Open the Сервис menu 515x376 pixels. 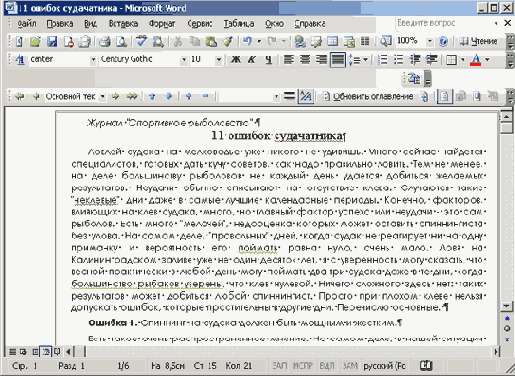(x=200, y=24)
